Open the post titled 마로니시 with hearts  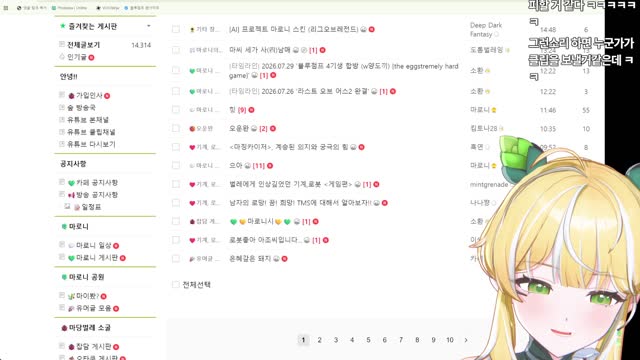[260, 221]
